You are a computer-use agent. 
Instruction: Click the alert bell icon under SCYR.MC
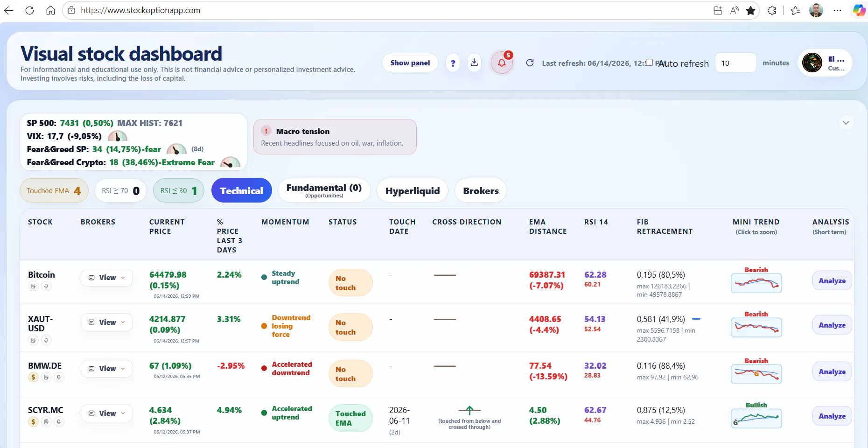(59, 422)
